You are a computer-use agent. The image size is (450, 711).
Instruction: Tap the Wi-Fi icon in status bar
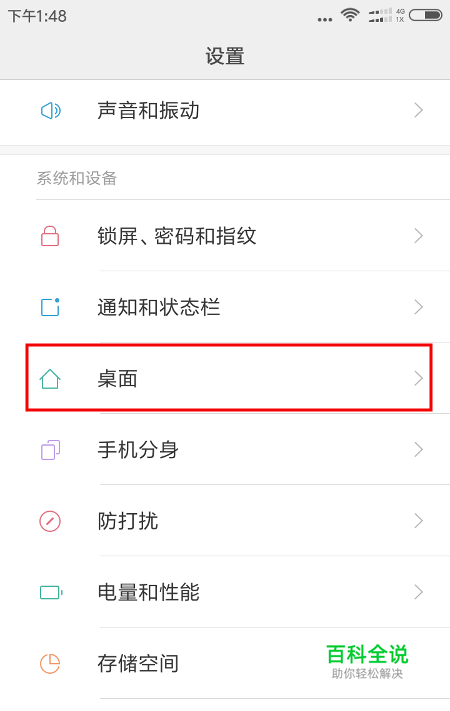pos(350,15)
